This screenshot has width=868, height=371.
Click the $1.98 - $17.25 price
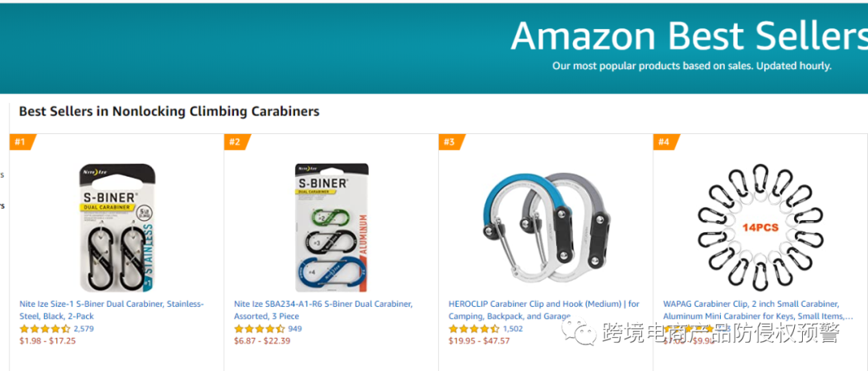[47, 340]
